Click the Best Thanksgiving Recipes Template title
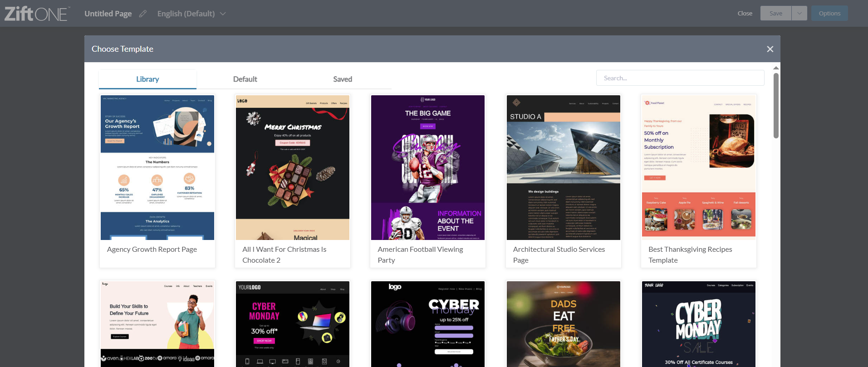This screenshot has height=367, width=868. coord(690,255)
